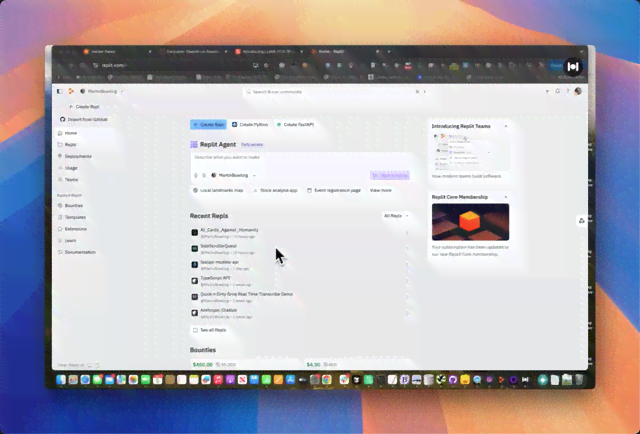This screenshot has height=434, width=640.
Task: Open the All Repls filter dropdown
Action: pyautogui.click(x=396, y=216)
